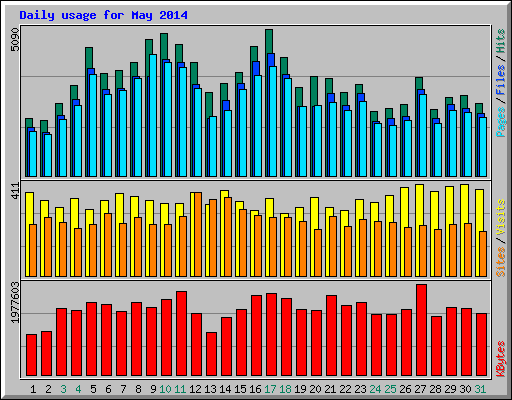
Task: Select the green hits bar for day 5
Action: (89, 58)
